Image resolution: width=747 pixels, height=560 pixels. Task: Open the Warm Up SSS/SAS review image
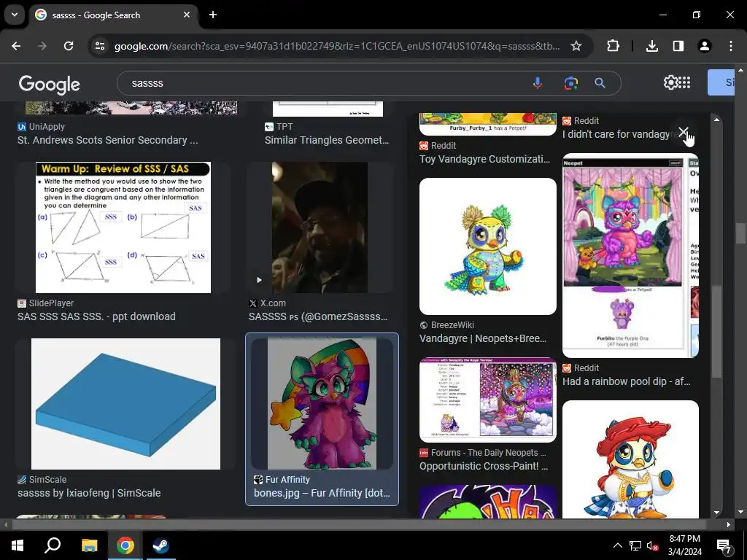point(123,227)
